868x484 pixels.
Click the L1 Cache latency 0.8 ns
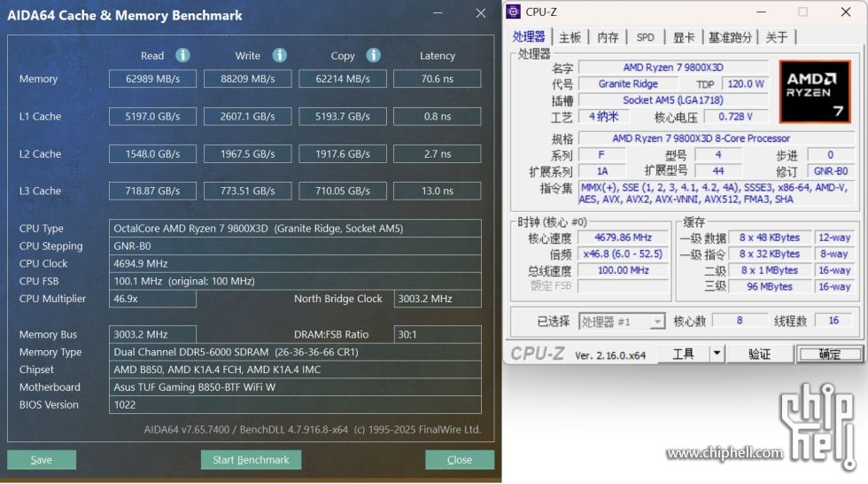[x=438, y=116]
